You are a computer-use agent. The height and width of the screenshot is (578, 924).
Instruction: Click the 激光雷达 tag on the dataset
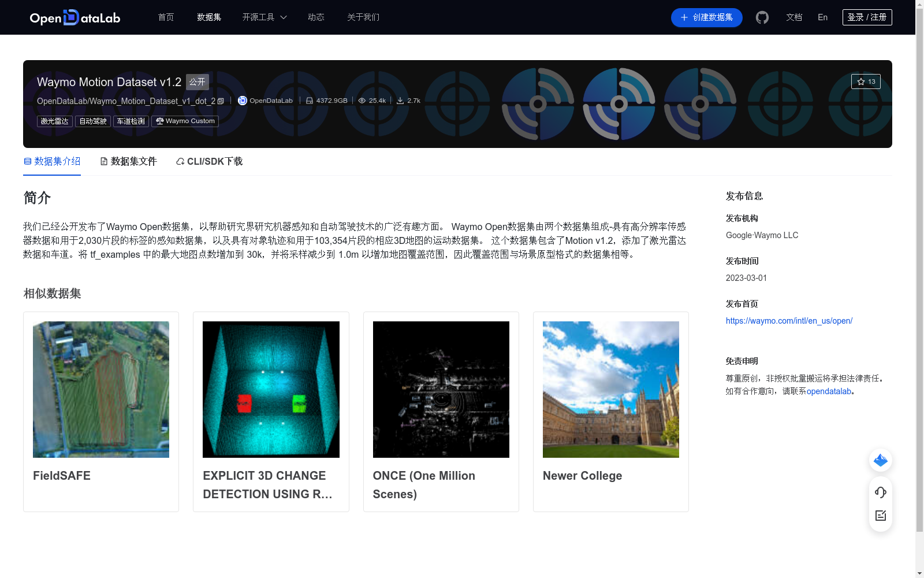pos(55,121)
